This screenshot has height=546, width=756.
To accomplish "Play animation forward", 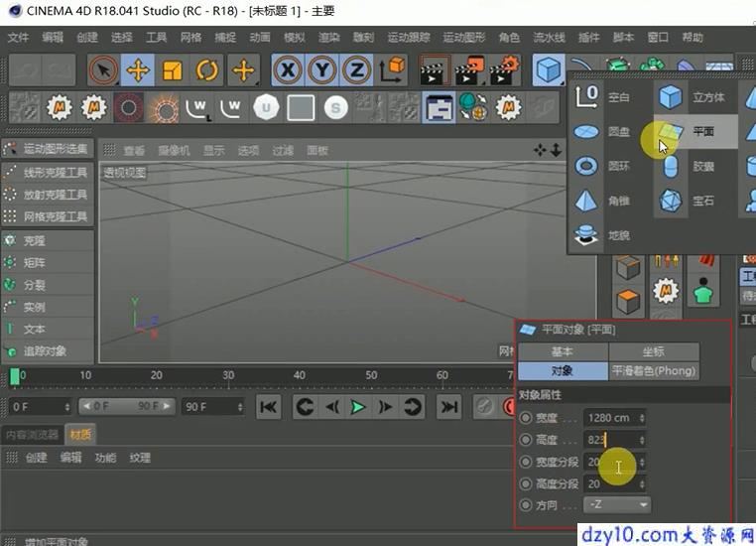I will tap(358, 408).
